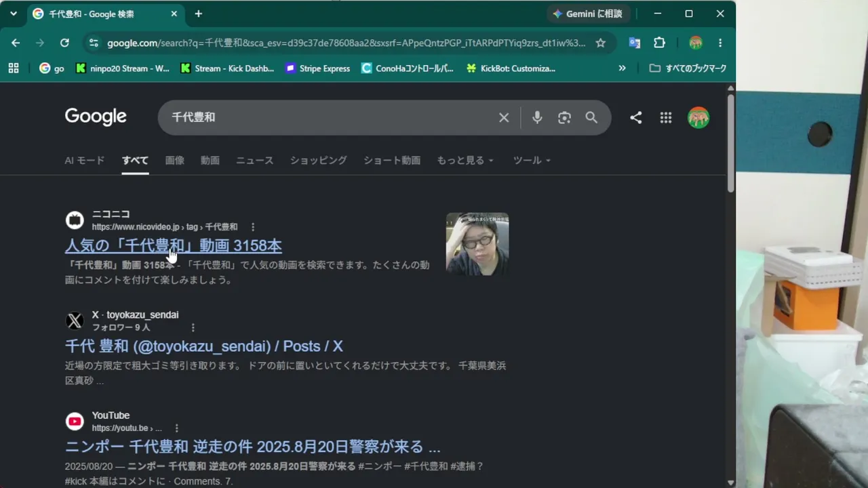Screen dimensions: 868x488
Task: Open the ninpo20 Stream bookmark
Action: click(x=123, y=68)
